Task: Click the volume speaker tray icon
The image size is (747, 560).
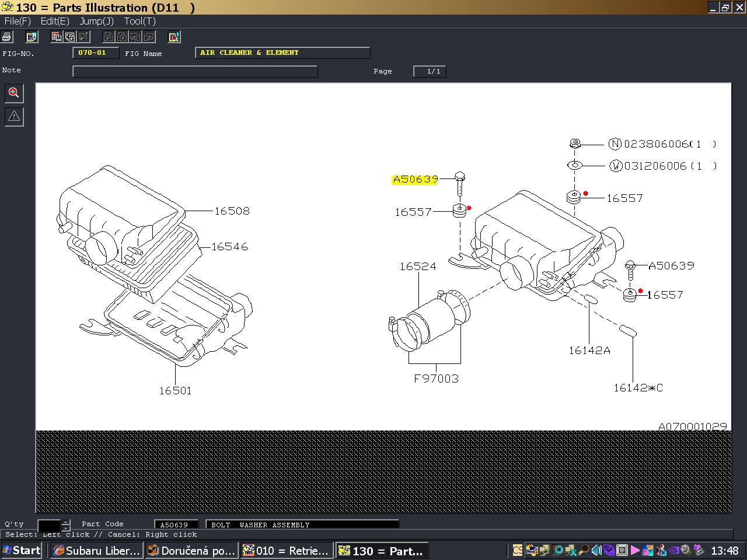Action: coord(596,550)
